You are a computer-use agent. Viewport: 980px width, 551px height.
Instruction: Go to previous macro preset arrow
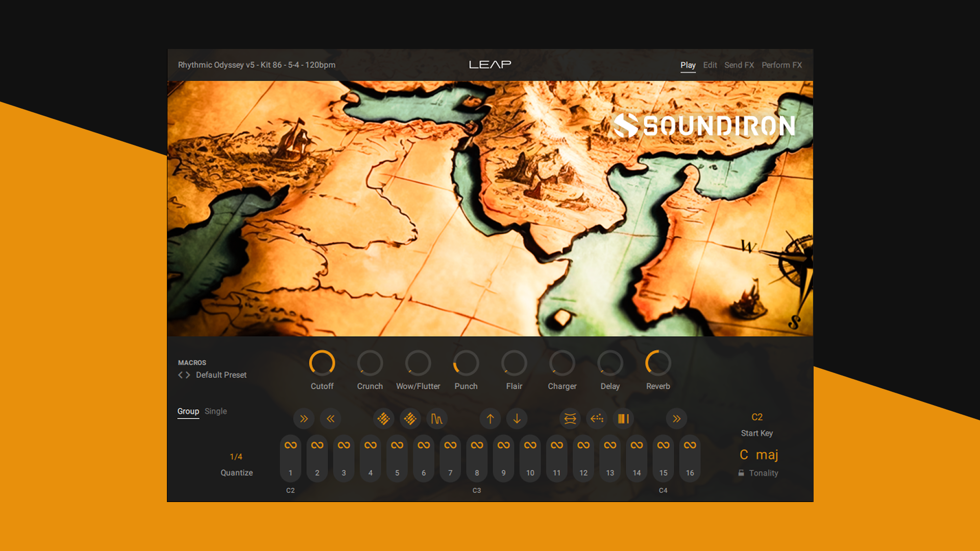tap(180, 375)
